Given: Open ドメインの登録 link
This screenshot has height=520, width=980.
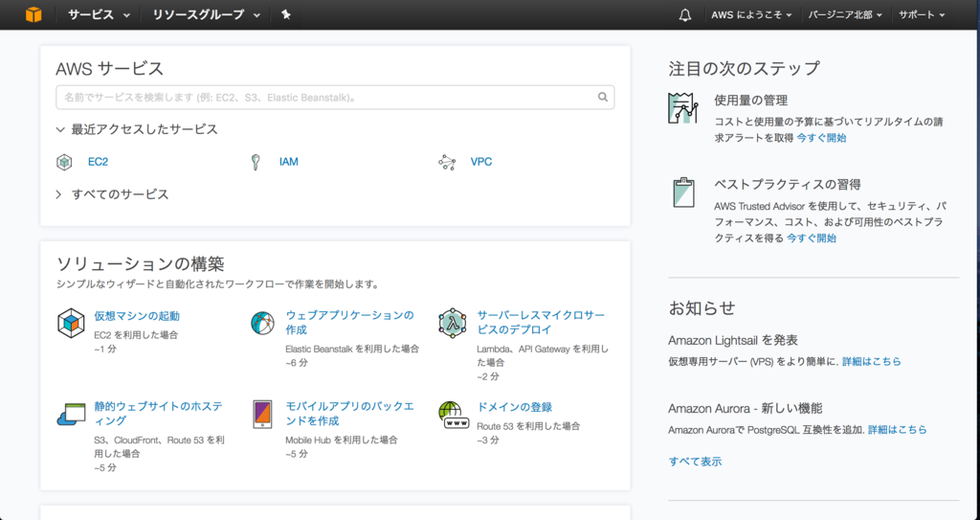Looking at the screenshot, I should tap(514, 407).
